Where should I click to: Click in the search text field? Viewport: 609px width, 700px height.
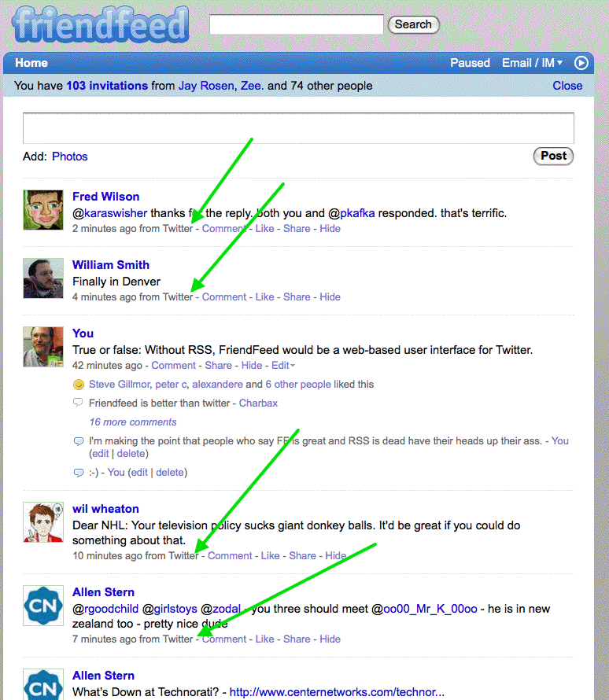(x=296, y=24)
